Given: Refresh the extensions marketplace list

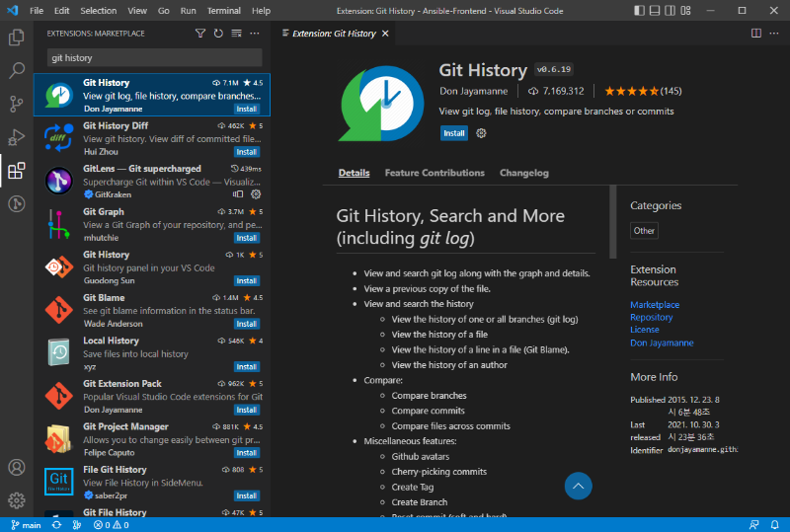Looking at the screenshot, I should 218,34.
